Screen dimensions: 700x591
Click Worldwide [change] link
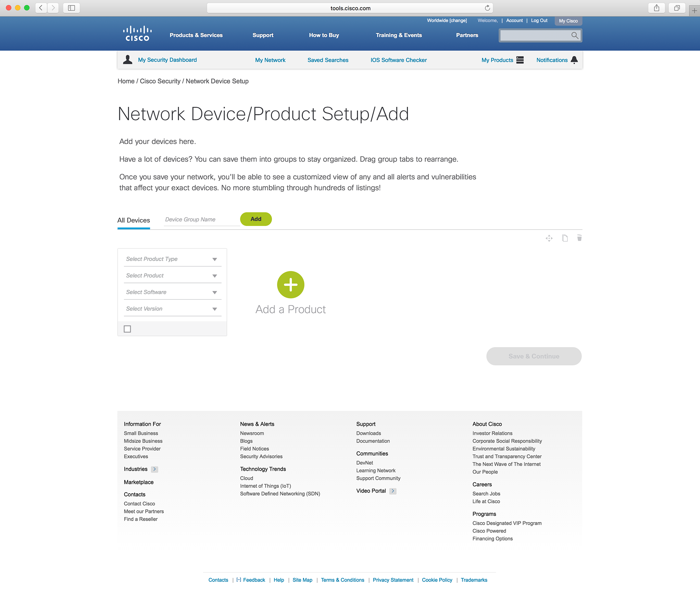[x=447, y=20]
